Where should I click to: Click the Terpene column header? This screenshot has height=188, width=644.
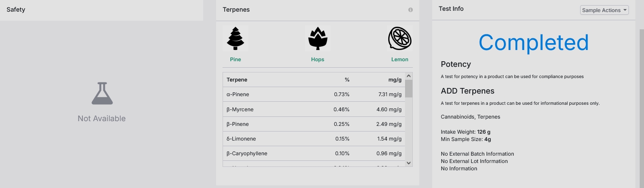[237, 80]
